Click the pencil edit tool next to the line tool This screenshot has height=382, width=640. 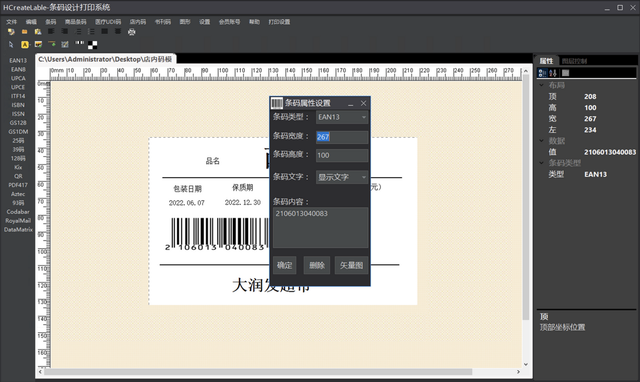[65, 44]
